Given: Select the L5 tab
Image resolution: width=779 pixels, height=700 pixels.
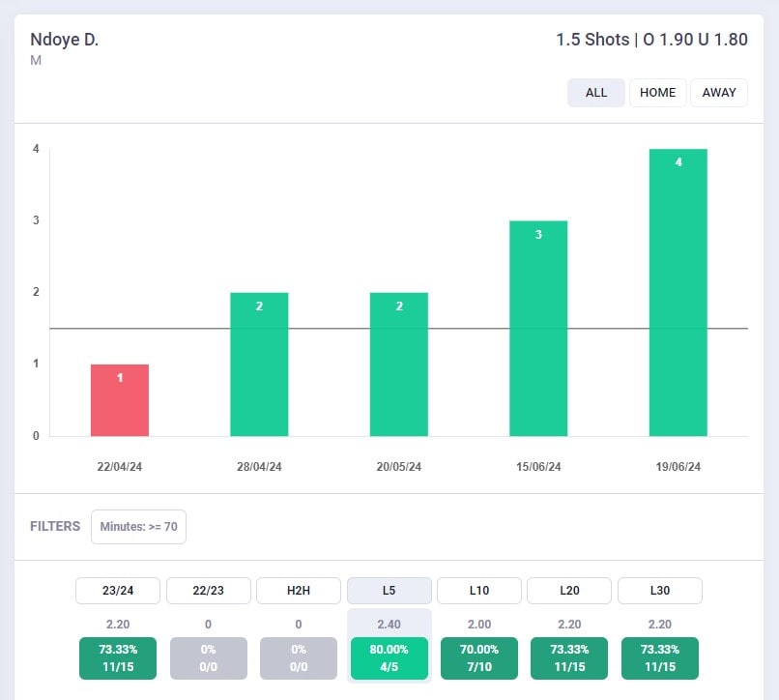Looking at the screenshot, I should [x=389, y=590].
